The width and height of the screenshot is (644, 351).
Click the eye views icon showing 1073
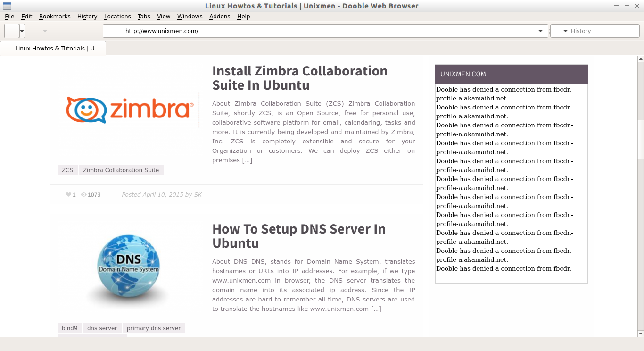pos(84,194)
